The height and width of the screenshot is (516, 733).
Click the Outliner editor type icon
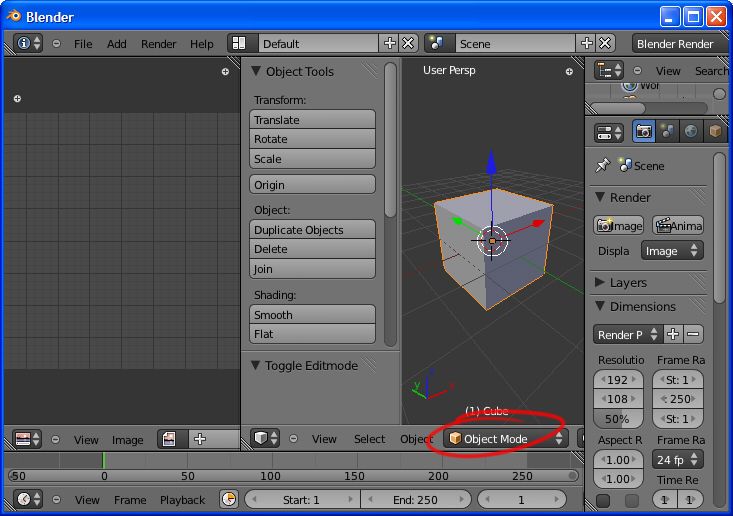[609, 70]
